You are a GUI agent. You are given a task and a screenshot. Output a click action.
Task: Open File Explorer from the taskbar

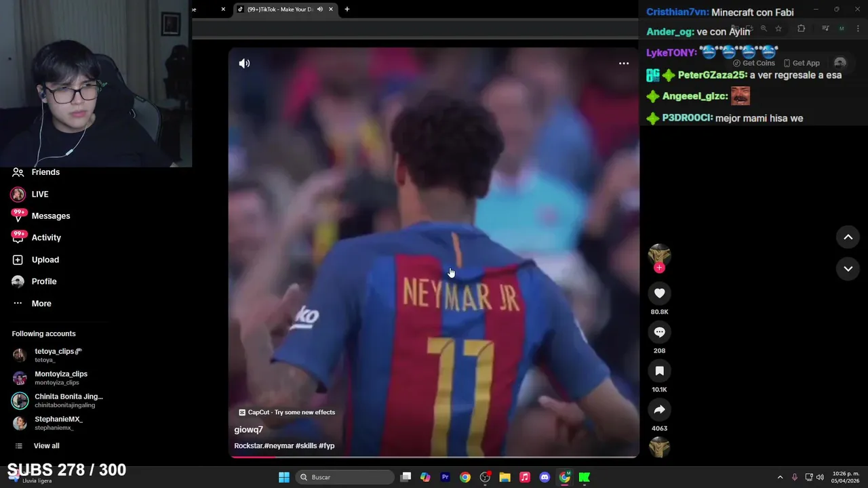tap(505, 477)
